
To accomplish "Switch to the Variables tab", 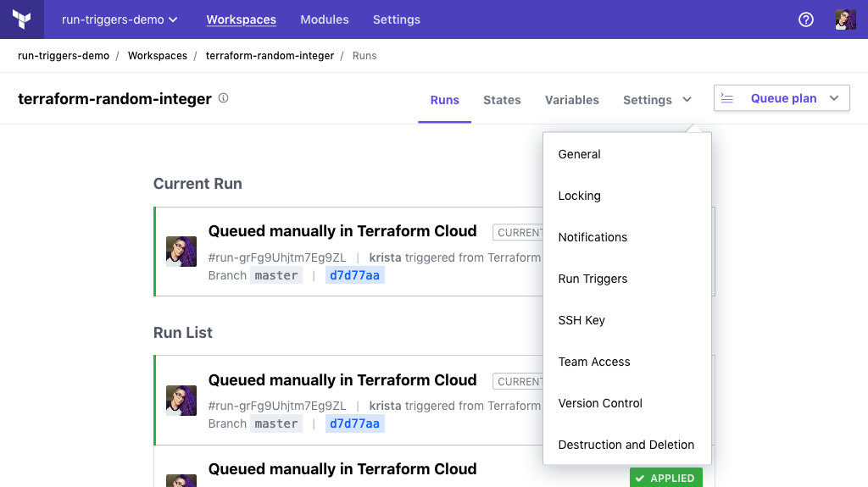I will pyautogui.click(x=572, y=100).
